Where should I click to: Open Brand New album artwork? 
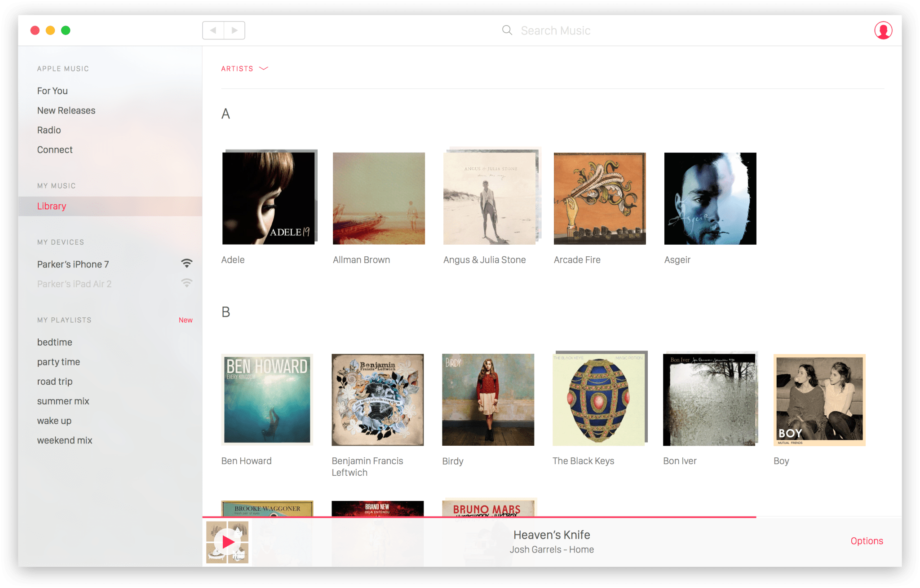pyautogui.click(x=378, y=508)
